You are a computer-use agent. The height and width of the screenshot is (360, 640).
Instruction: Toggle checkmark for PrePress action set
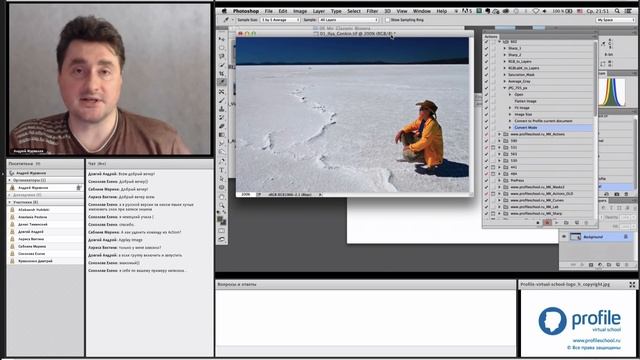click(x=486, y=180)
